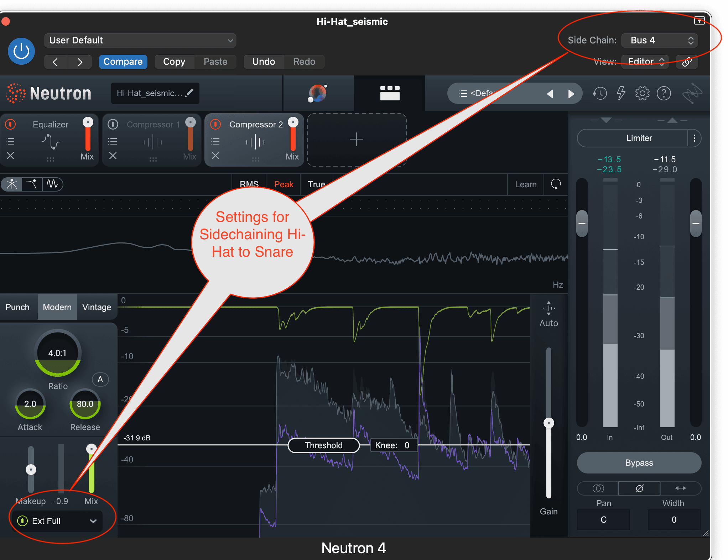Click the Bypass button

[x=639, y=463]
